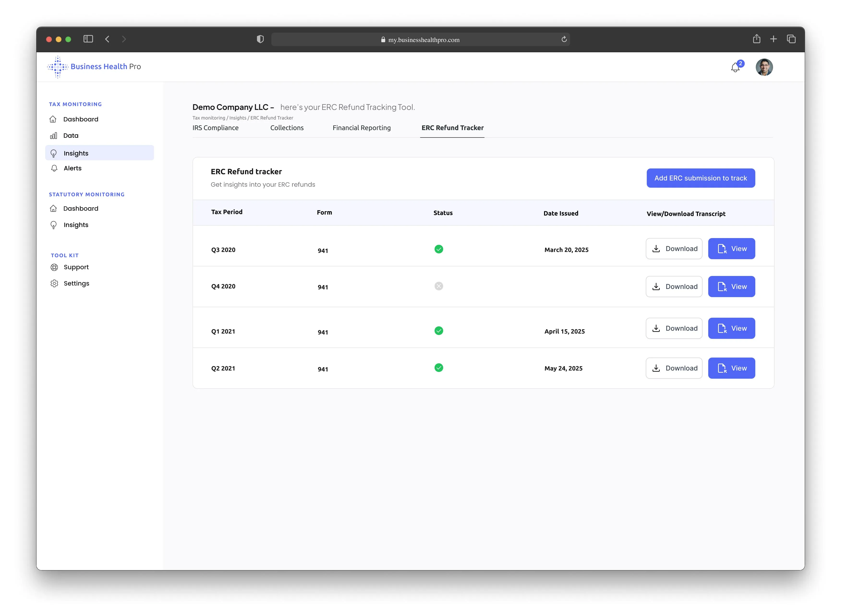Click the green status check for Q3 2020
Screen dimensions: 841x616
tap(439, 249)
